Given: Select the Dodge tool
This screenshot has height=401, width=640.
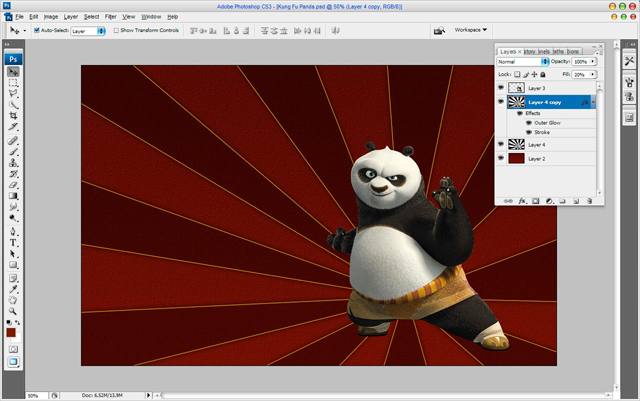Looking at the screenshot, I should pos(13,218).
